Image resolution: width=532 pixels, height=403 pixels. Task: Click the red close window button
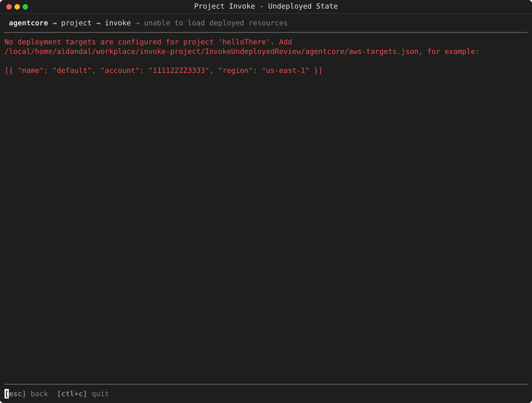9,7
